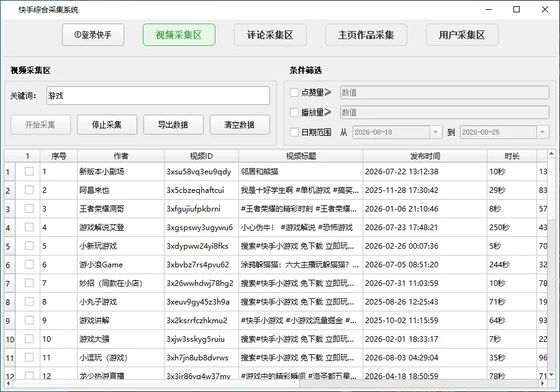This screenshot has width=560, height=392.
Task: Select video ID 3xsu58vq3eu9qdy cell
Action: 201,172
